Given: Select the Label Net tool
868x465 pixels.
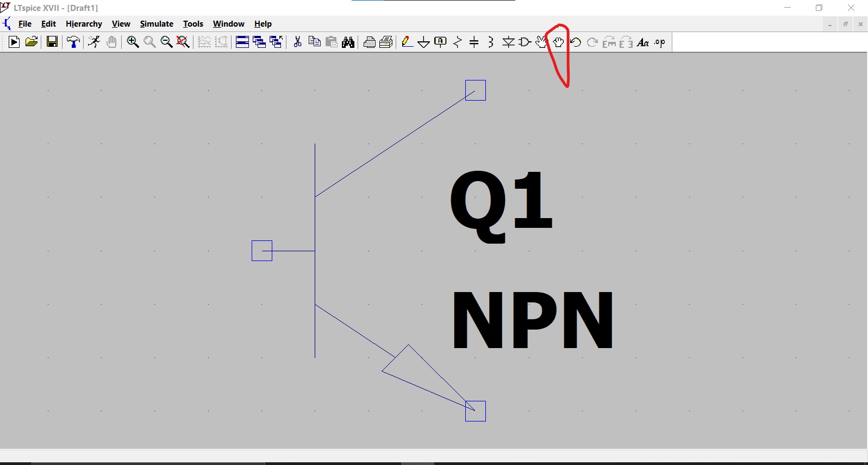Looking at the screenshot, I should [x=441, y=42].
